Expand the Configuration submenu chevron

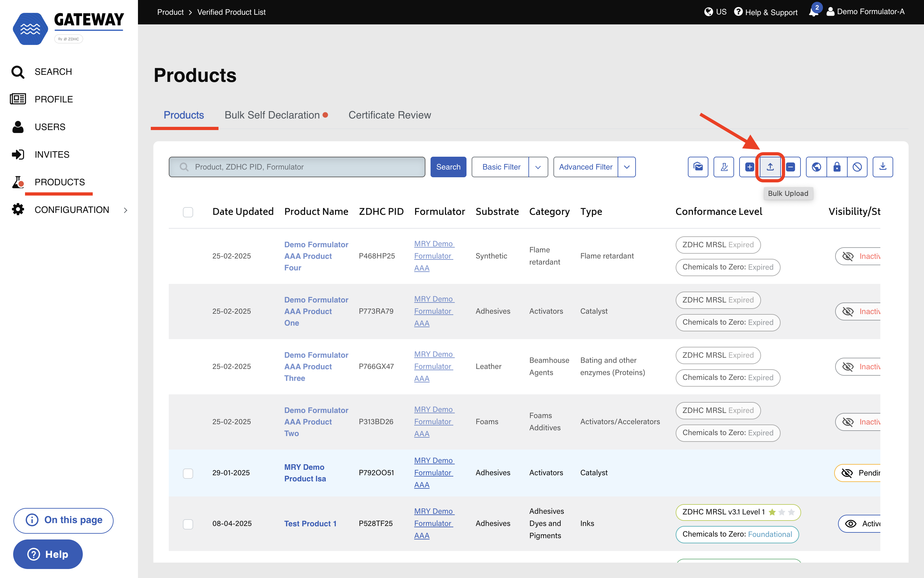tap(126, 210)
